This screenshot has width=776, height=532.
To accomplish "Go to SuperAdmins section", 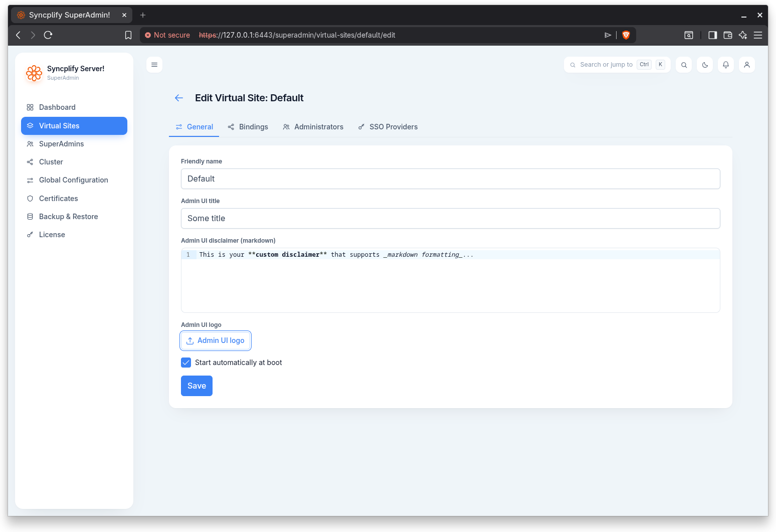I will click(74, 144).
